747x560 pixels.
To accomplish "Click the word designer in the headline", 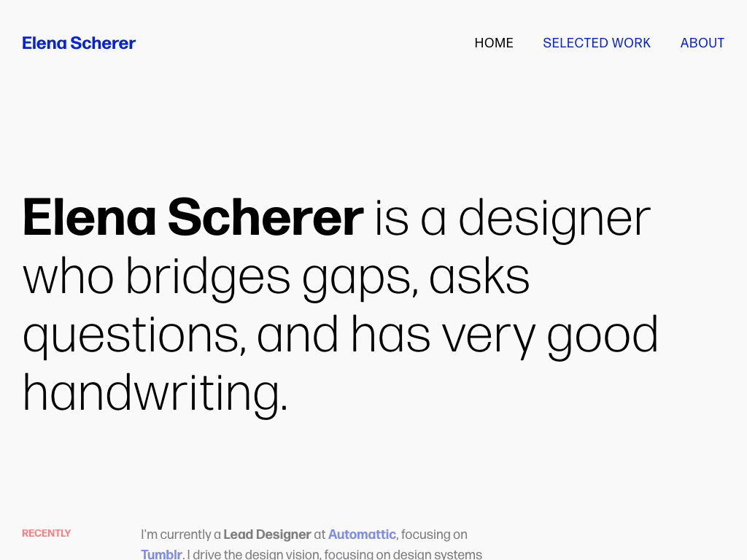I will click(554, 219).
